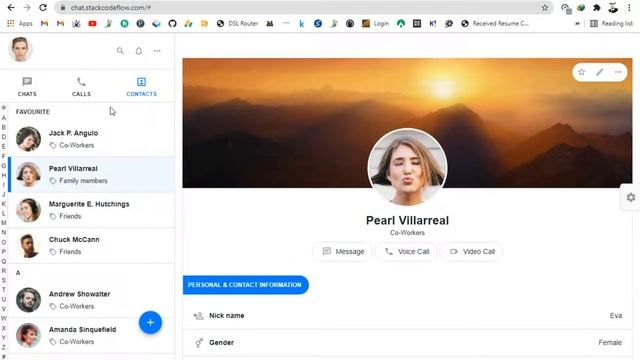Click Pearl Villarreal's large profile photo
The height and width of the screenshot is (360, 640).
point(407,167)
